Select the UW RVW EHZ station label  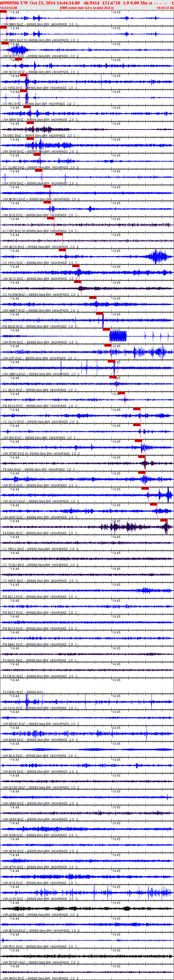point(40,343)
